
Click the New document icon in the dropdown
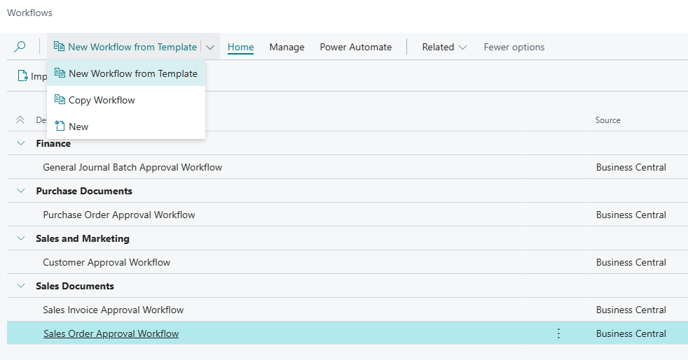tap(60, 126)
